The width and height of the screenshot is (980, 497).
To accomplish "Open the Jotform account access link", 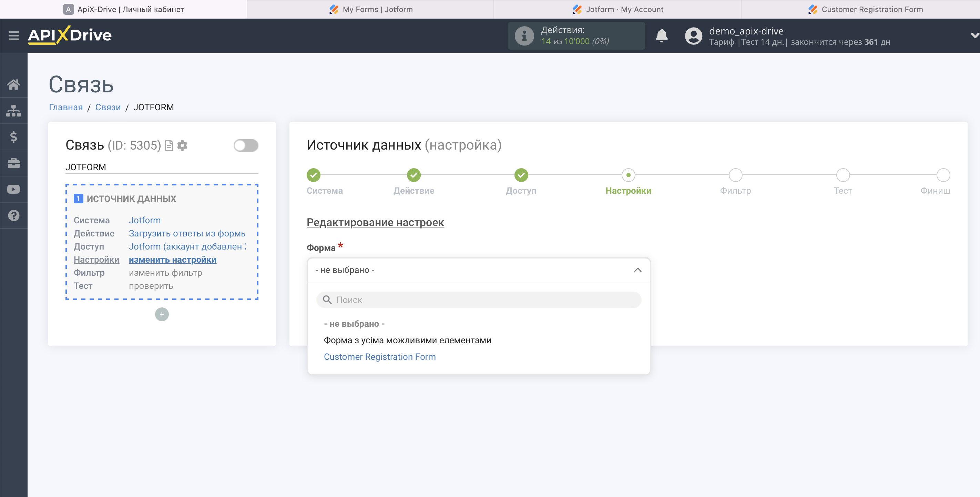I will 187,246.
